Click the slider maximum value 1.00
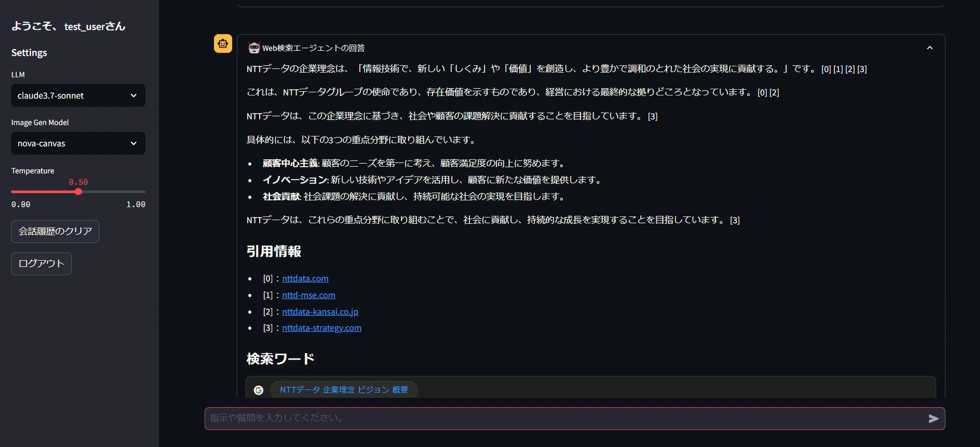 pos(136,205)
